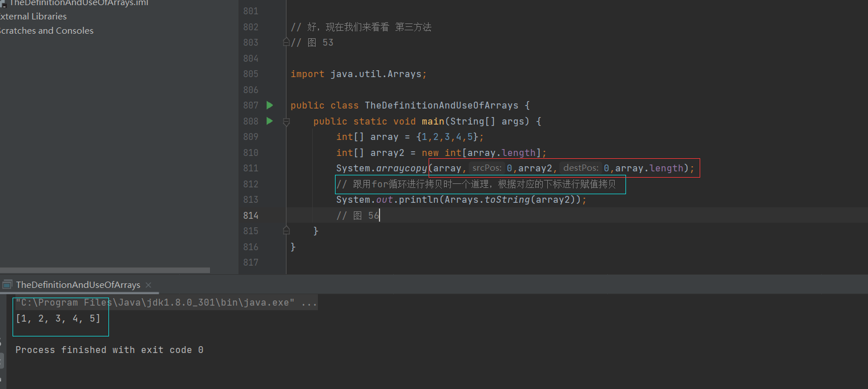868x389 pixels.
Task: Open Scratches and Consoles in project tree
Action: click(46, 31)
